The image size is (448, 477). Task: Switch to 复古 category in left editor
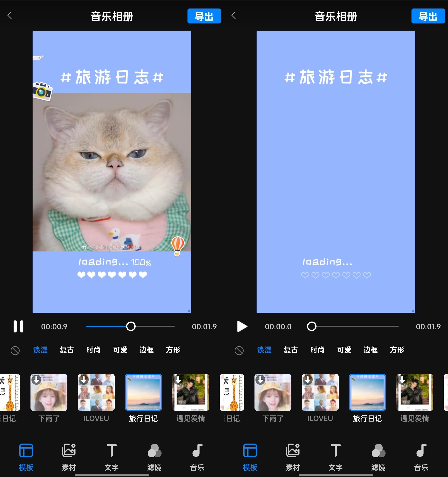pyautogui.click(x=67, y=350)
